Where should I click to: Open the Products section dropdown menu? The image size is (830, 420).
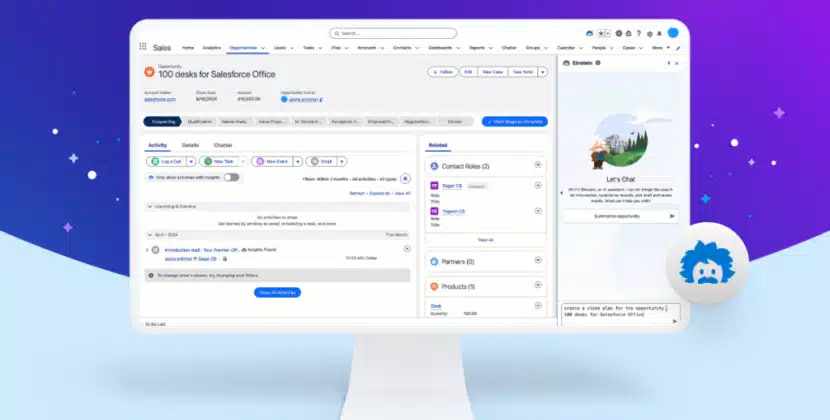(x=538, y=285)
